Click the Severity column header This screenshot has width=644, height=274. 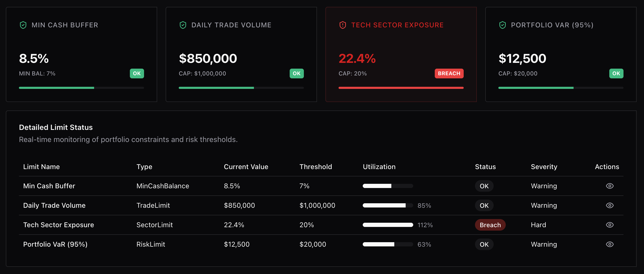pyautogui.click(x=544, y=167)
